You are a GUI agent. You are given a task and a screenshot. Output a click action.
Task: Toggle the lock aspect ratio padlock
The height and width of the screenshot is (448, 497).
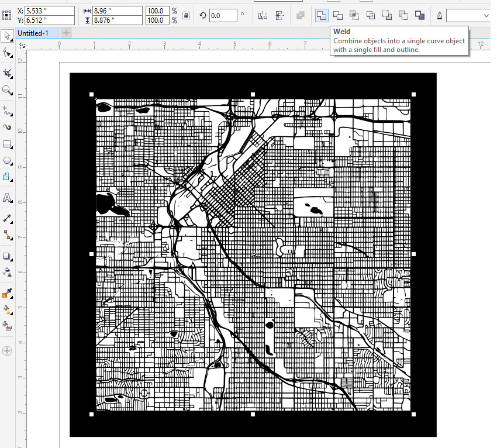(187, 15)
